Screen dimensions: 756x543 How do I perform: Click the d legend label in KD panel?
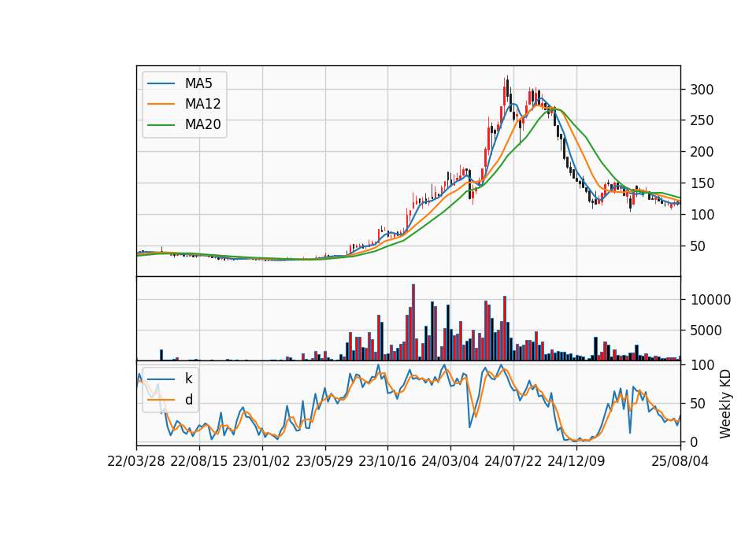(188, 400)
